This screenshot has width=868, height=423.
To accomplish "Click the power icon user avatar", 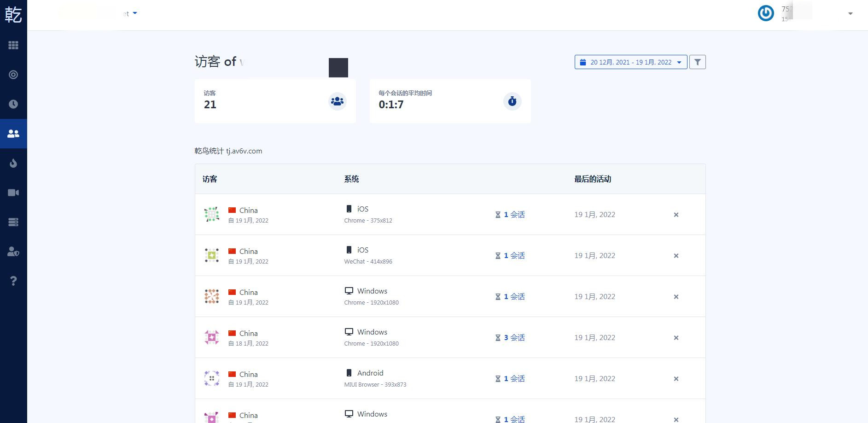I will tap(766, 13).
